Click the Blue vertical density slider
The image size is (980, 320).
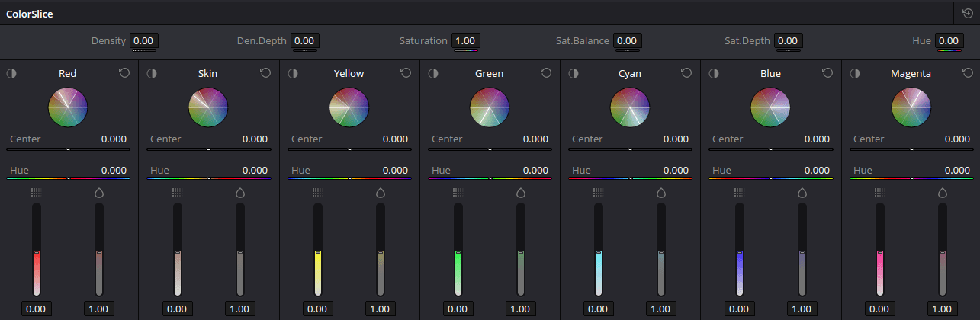pos(738,250)
